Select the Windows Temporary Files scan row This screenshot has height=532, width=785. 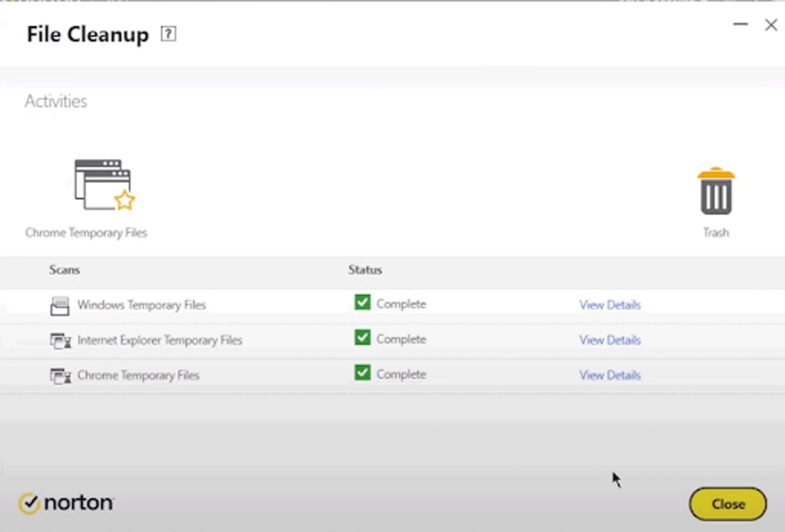[x=392, y=305]
